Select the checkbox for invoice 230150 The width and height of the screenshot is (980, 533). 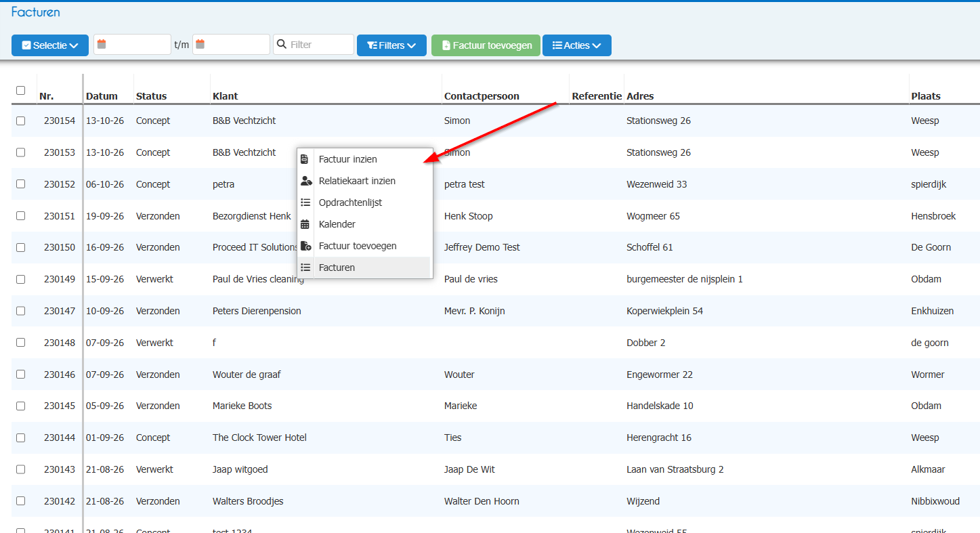pyautogui.click(x=20, y=247)
